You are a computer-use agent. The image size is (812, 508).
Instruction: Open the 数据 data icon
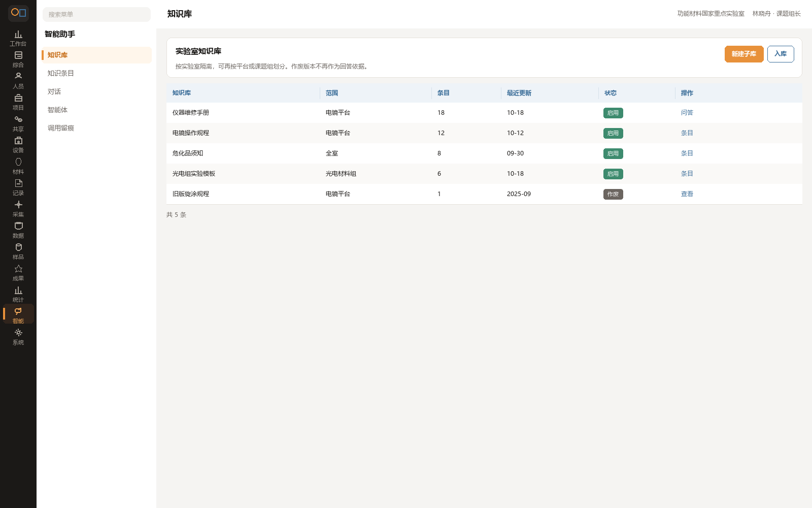point(18,231)
